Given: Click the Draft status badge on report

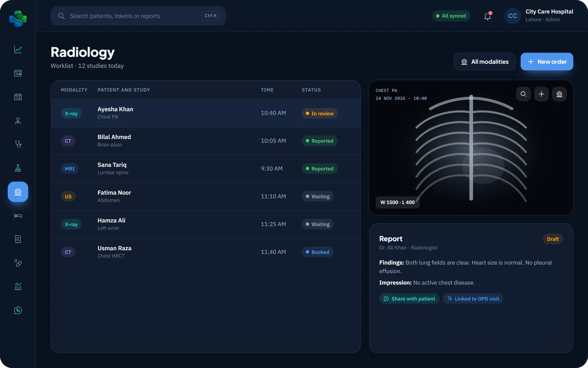Looking at the screenshot, I should (x=553, y=239).
